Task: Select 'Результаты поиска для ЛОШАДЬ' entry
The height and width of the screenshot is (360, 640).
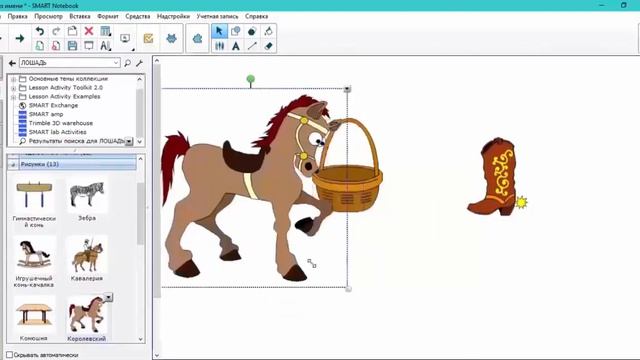Action: (76, 141)
